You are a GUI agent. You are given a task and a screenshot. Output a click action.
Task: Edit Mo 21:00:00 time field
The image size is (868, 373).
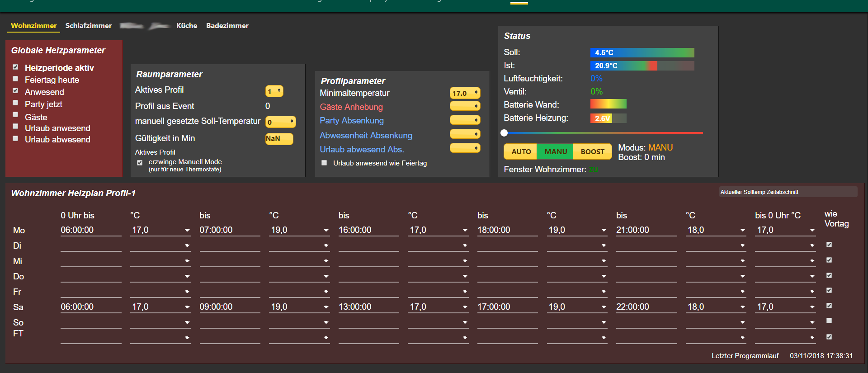pyautogui.click(x=646, y=230)
